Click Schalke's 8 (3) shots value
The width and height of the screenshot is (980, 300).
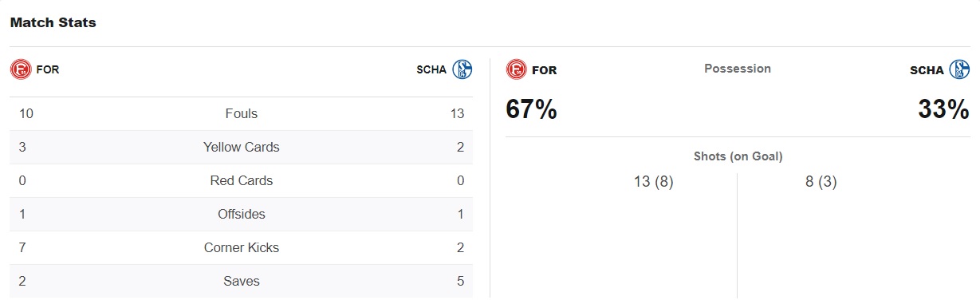coord(821,182)
